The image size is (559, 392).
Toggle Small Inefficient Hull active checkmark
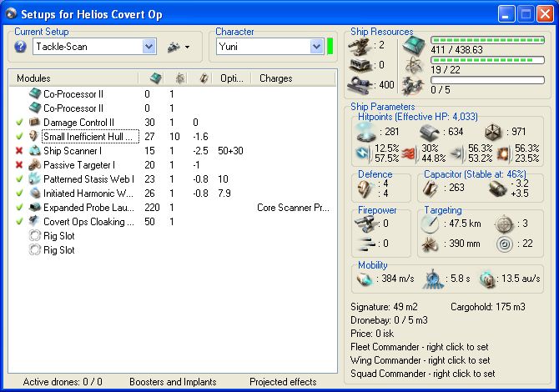click(x=20, y=136)
